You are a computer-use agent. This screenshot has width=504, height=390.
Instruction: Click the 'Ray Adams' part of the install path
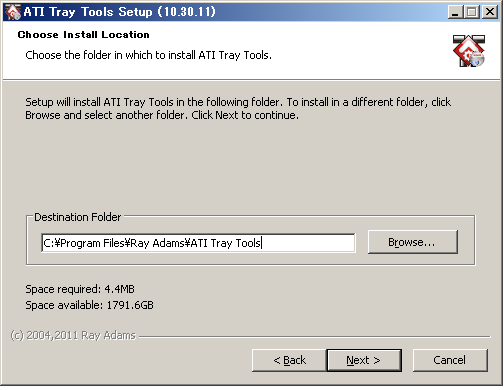157,243
